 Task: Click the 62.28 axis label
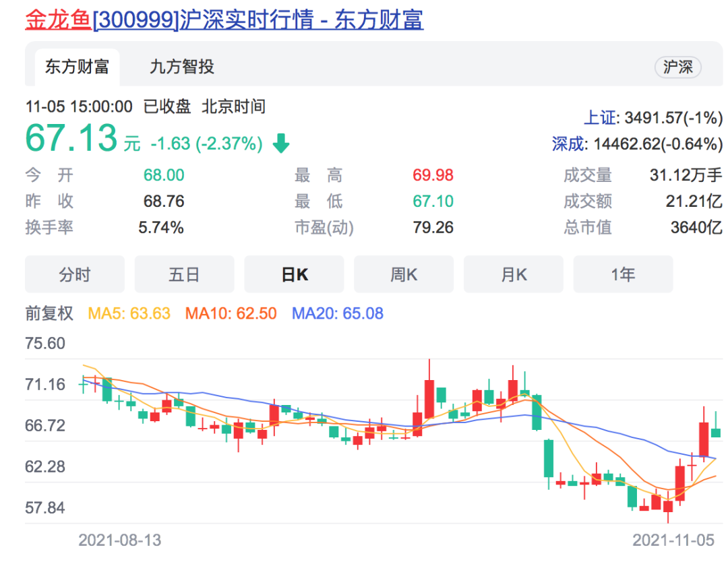click(x=45, y=466)
